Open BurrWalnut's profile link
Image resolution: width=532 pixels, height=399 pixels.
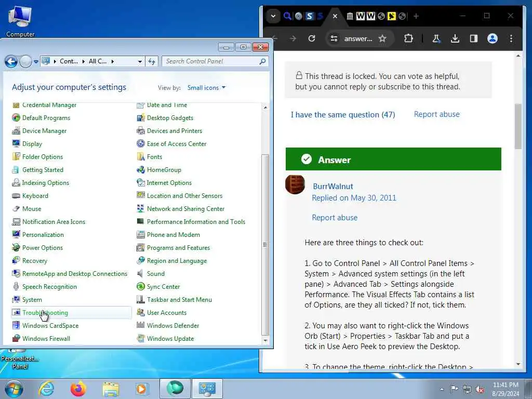[333, 187]
